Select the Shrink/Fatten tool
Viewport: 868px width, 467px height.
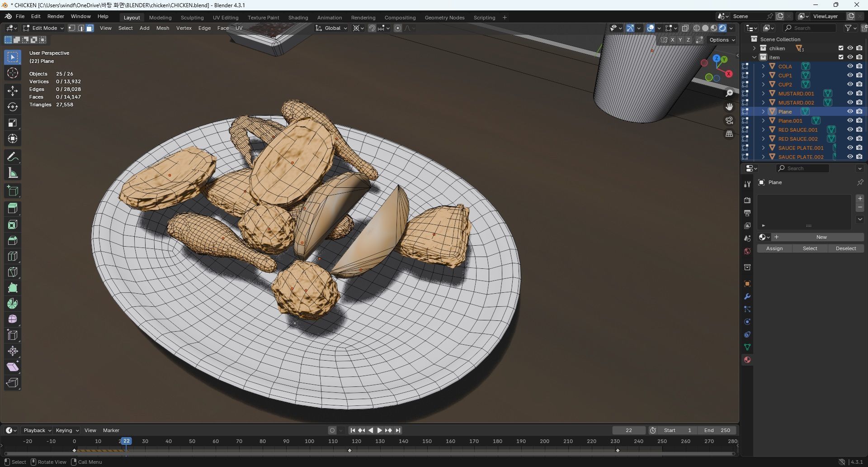click(13, 351)
